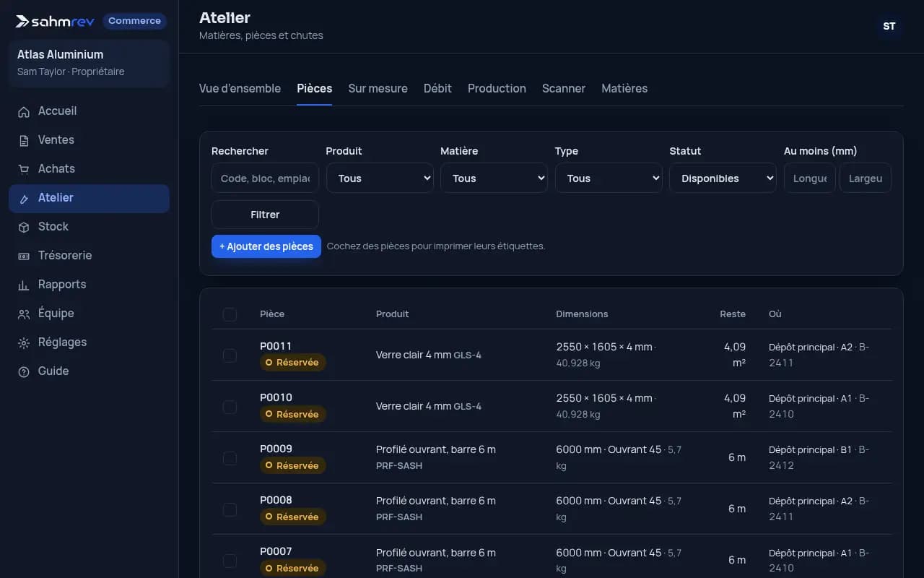The height and width of the screenshot is (578, 924).
Task: Open the Trésorerie cash icon
Action: 24,256
